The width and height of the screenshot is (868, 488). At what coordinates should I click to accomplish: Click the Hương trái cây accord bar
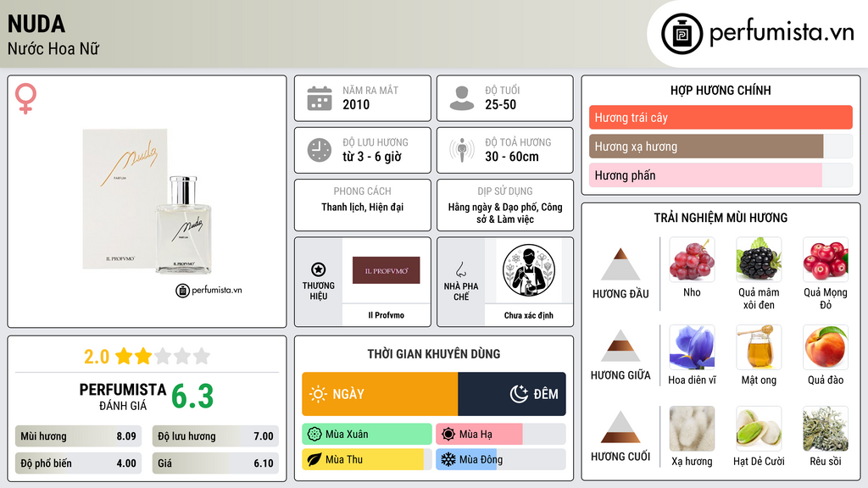pyautogui.click(x=721, y=117)
